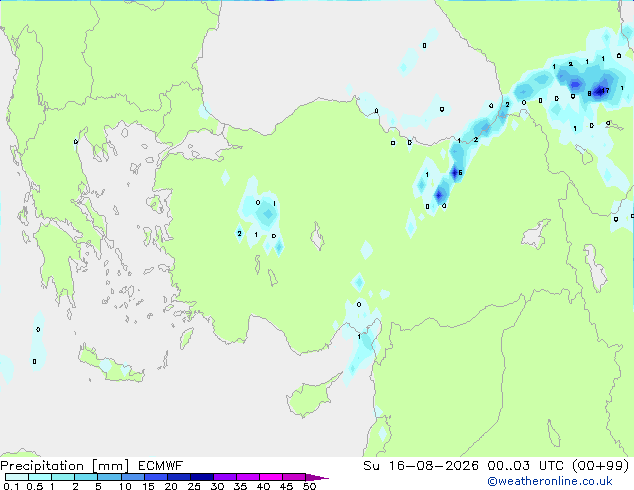The image size is (634, 490).
Task: Click the island of Cyprus
Action: [x=313, y=395]
